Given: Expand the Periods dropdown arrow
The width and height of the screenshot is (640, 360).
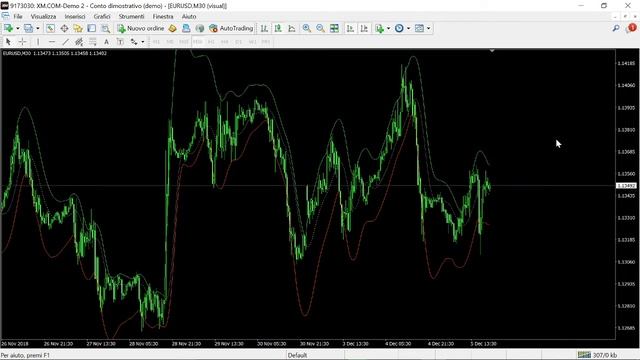Looking at the screenshot, I should [x=408, y=29].
